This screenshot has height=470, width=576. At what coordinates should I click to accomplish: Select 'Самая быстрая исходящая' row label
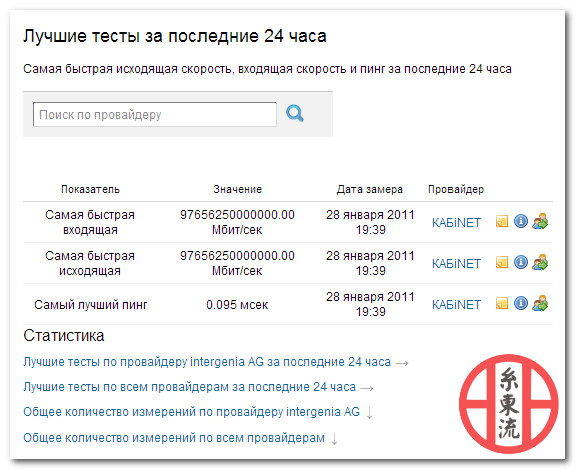pyautogui.click(x=90, y=263)
